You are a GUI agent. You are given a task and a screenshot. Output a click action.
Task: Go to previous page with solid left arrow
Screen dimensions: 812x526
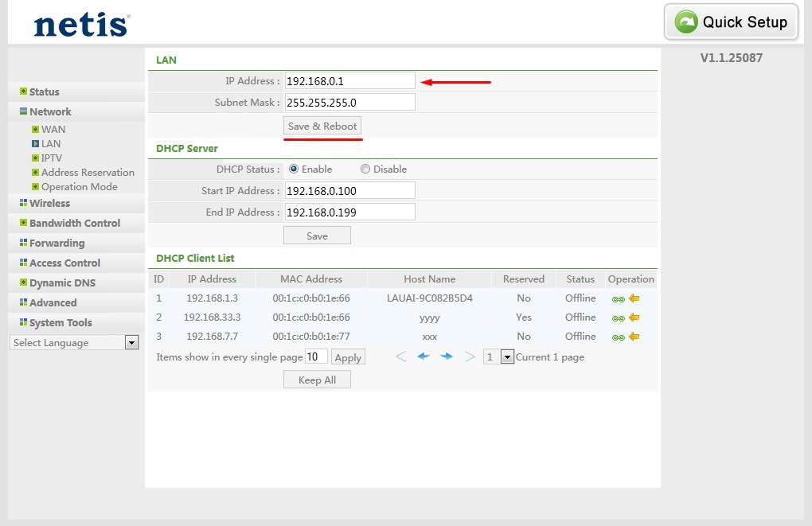(424, 357)
